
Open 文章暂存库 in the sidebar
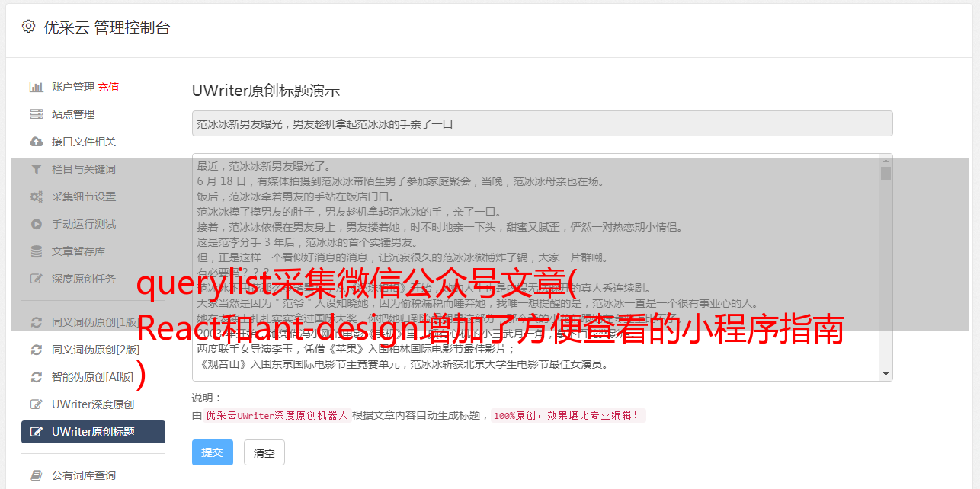tap(78, 251)
